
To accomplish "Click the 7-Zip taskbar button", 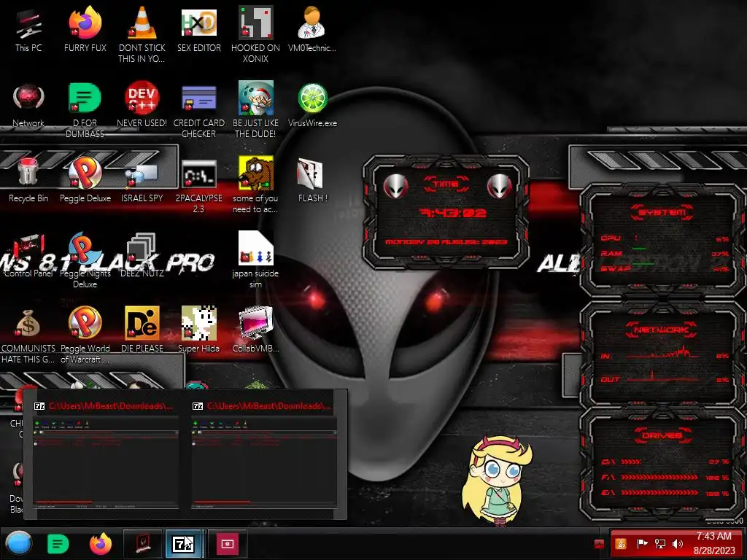I will coord(185,543).
